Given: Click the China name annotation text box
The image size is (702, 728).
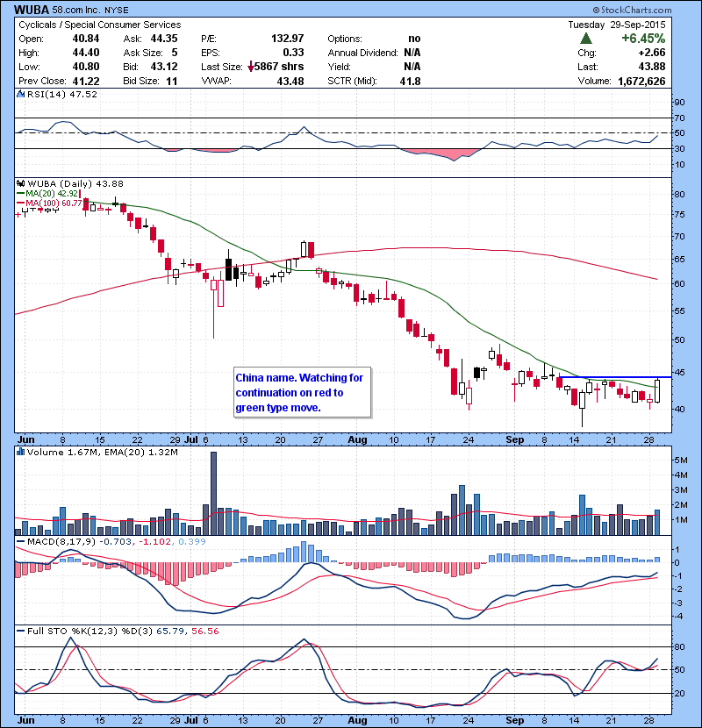Looking at the screenshot, I should 303,392.
